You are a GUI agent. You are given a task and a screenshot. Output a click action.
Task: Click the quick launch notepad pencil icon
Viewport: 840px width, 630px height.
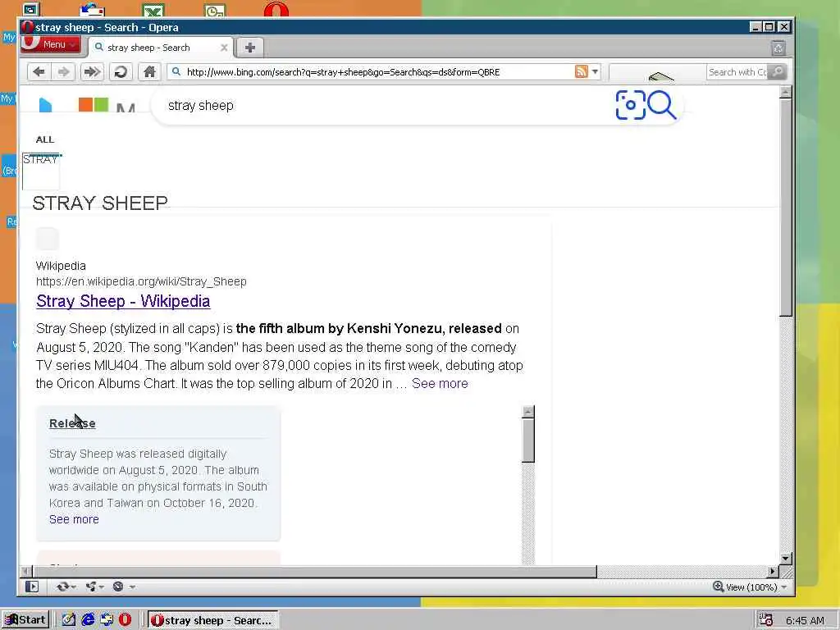click(69, 620)
